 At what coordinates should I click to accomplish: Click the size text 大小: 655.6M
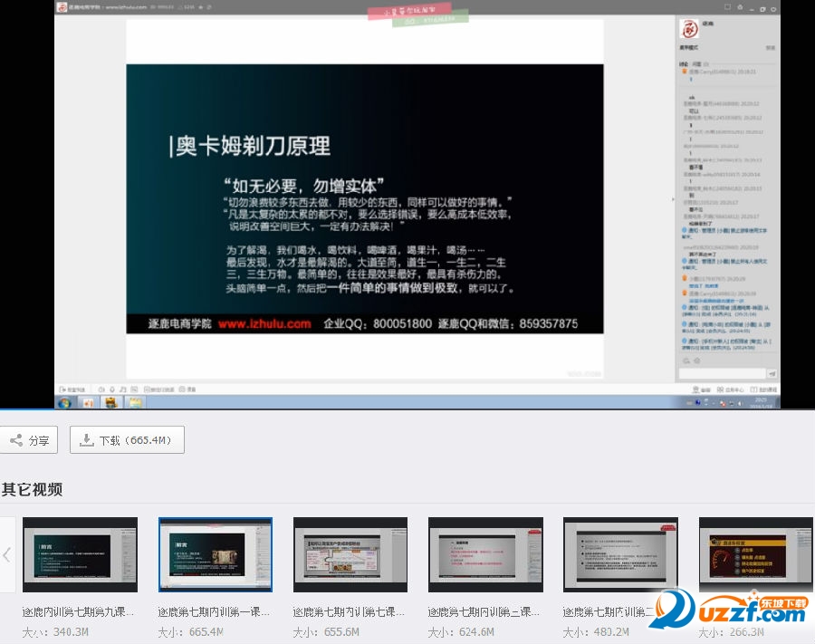[326, 632]
